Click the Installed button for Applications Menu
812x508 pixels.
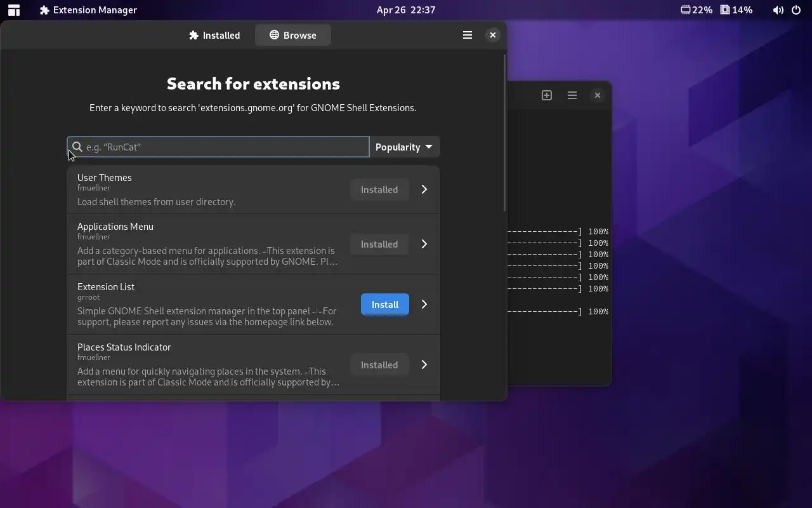(x=379, y=244)
